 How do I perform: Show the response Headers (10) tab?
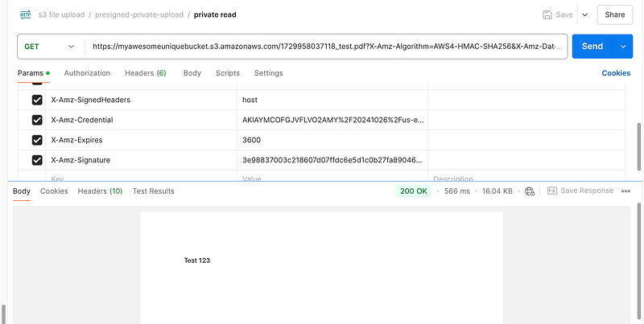point(100,191)
